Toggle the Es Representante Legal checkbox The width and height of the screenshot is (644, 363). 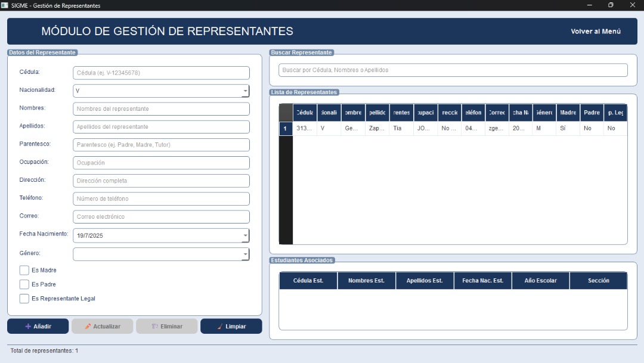[24, 299]
